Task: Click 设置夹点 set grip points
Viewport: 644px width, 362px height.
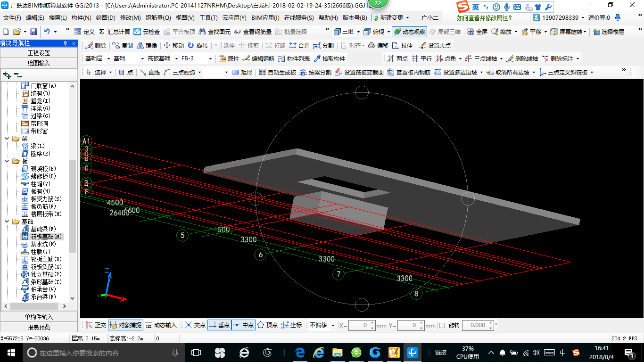Action: point(435,45)
